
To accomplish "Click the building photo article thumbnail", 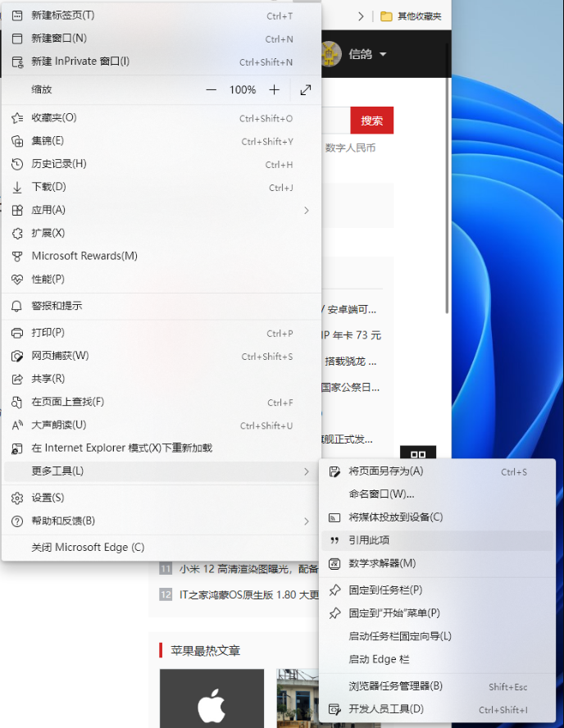I will pos(298,698).
